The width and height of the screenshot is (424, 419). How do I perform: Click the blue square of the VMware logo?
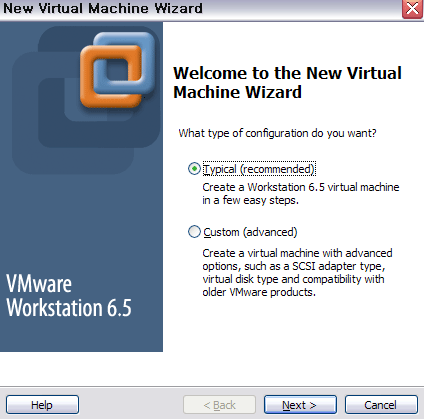point(124,63)
